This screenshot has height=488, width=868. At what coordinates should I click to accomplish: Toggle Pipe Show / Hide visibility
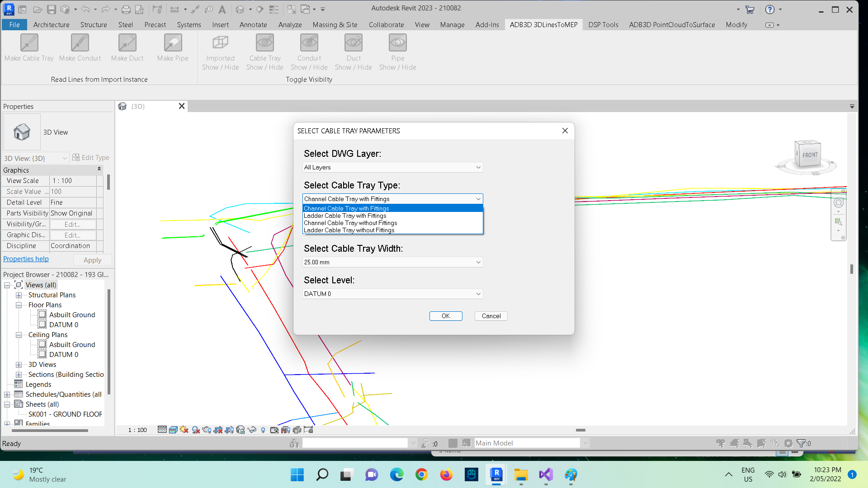point(398,43)
